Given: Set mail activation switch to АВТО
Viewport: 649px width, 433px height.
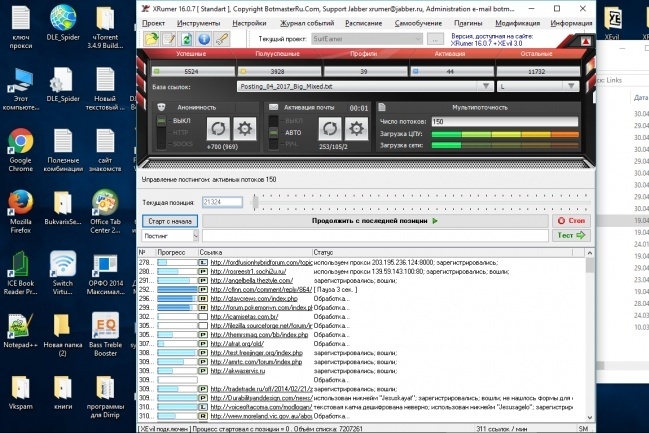Looking at the screenshot, I should click(x=293, y=132).
